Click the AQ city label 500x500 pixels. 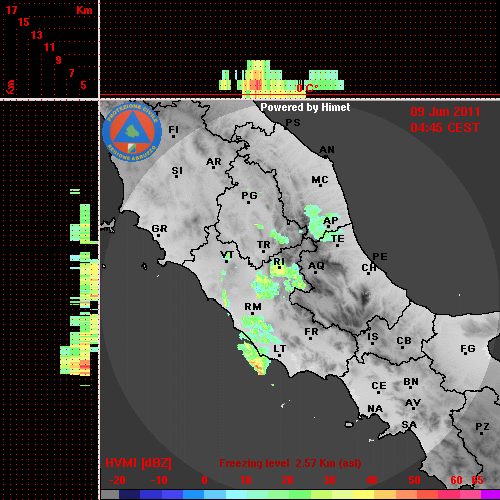coord(316,266)
